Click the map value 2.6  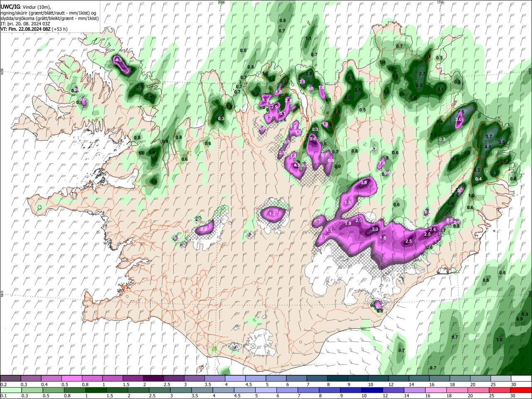pyautogui.click(x=432, y=229)
